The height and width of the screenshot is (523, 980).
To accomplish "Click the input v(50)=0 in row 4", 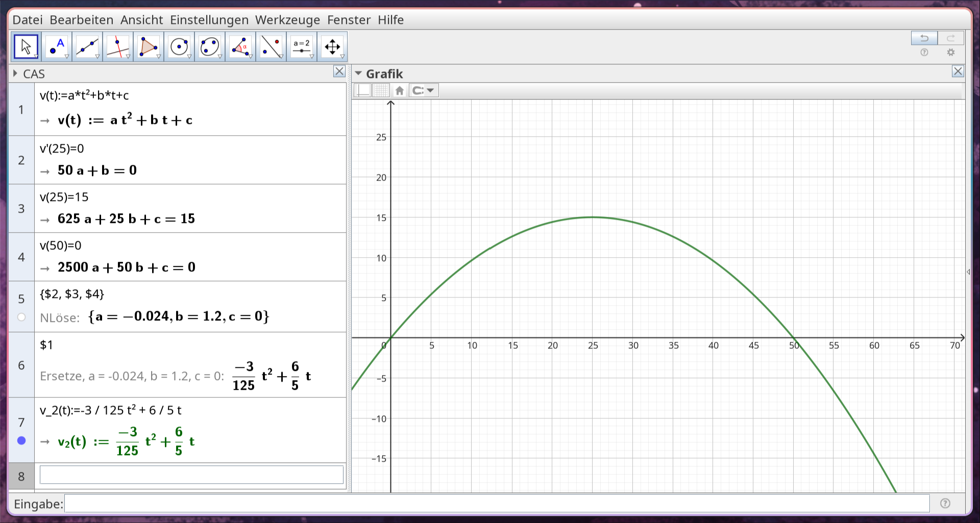I will 61,245.
